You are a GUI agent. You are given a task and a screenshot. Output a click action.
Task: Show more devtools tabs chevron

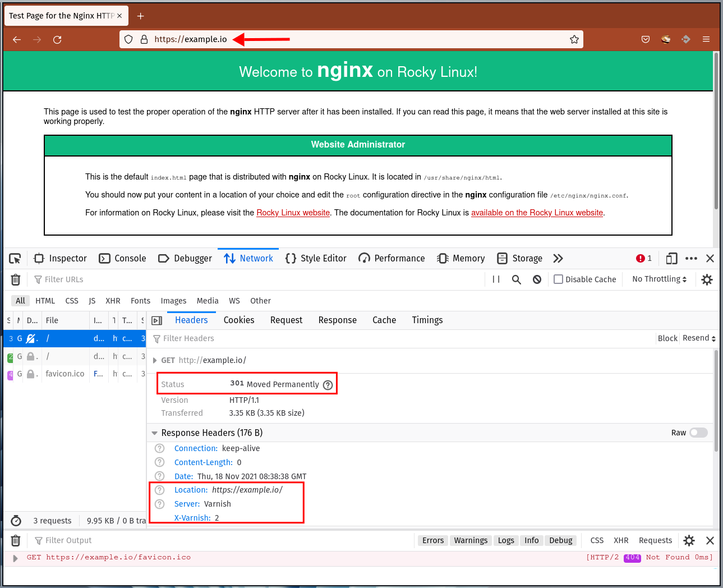pos(558,259)
